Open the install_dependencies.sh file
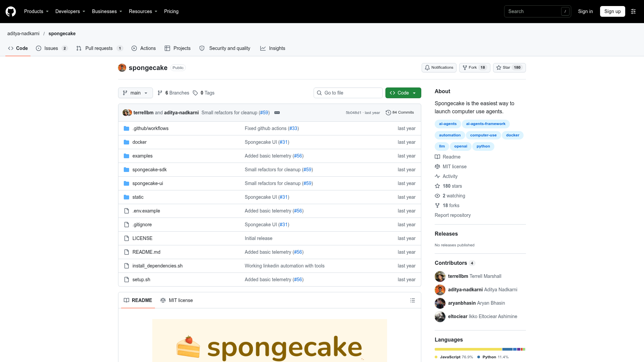Image resolution: width=644 pixels, height=362 pixels. (157, 266)
